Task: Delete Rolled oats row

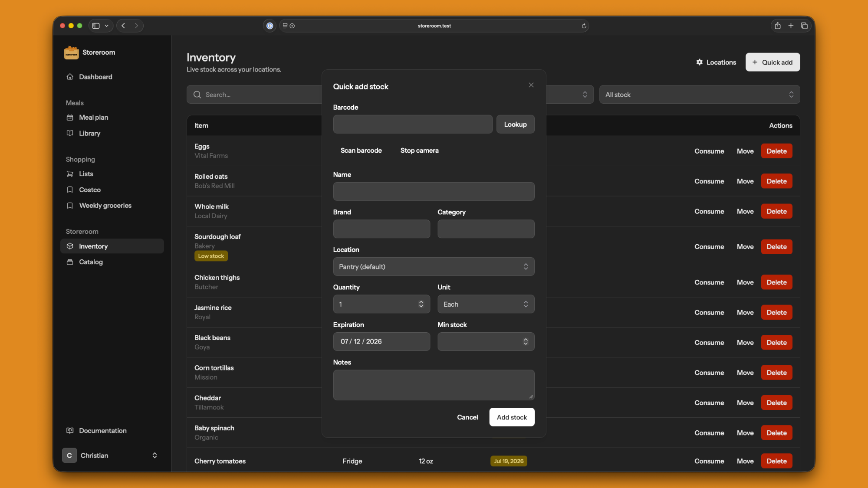Action: pos(776,181)
